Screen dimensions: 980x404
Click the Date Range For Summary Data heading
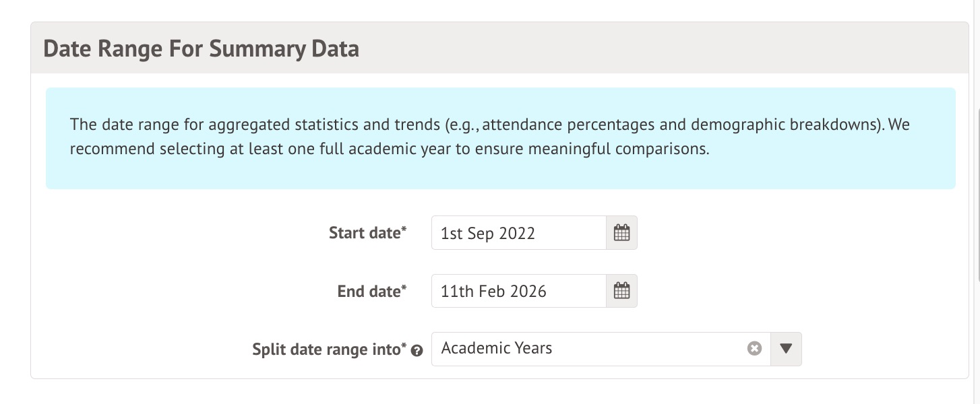coord(201,49)
